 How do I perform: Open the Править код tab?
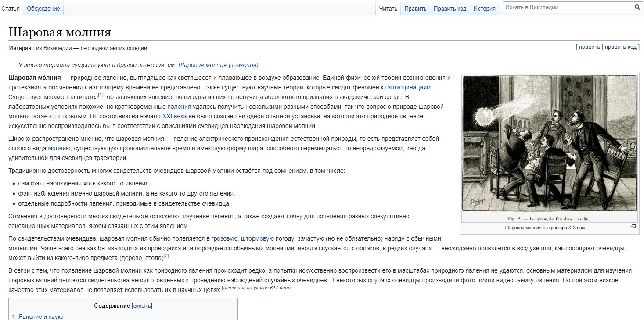(450, 8)
